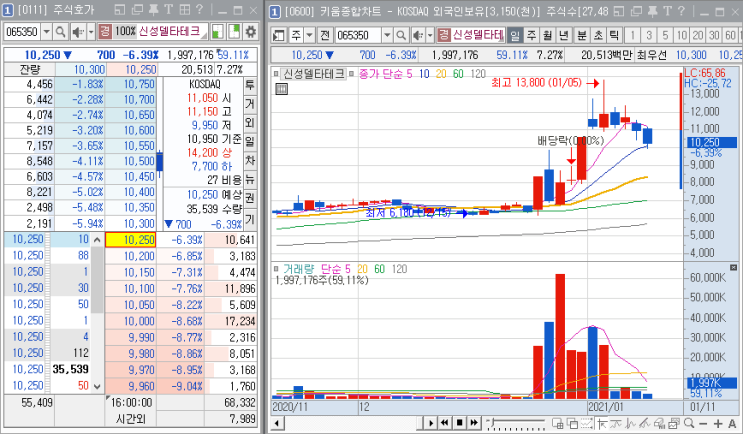Select the A auto-fit icon below chart

[x=733, y=423]
